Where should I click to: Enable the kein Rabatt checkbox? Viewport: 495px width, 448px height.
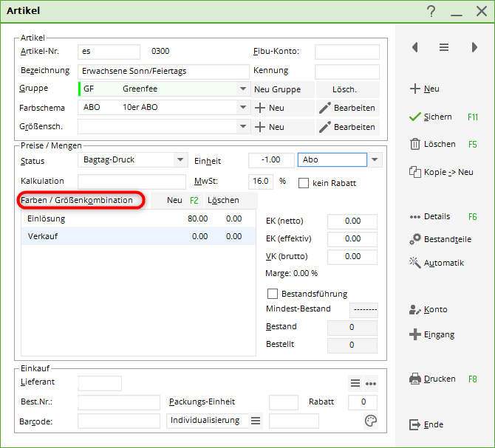(304, 182)
